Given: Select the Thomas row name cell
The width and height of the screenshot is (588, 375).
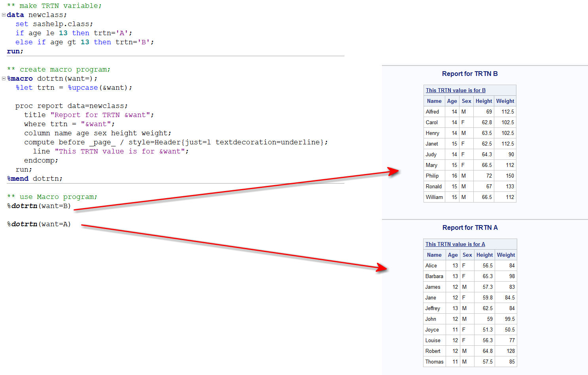Looking at the screenshot, I should [x=434, y=362].
